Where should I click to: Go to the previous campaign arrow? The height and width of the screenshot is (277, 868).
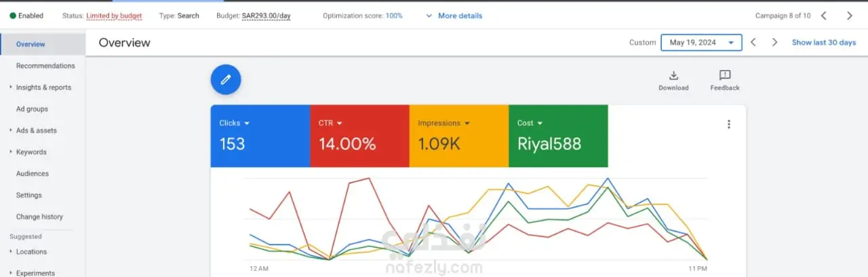824,16
